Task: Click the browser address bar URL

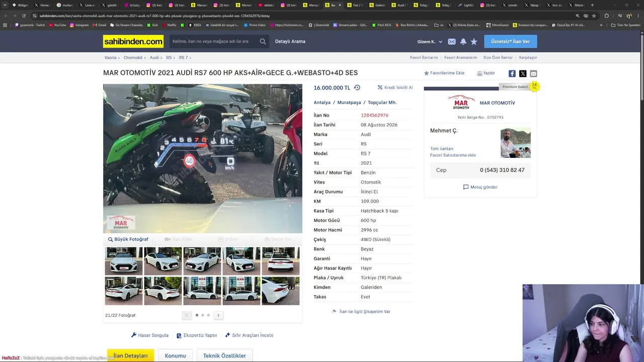Action: point(155,16)
